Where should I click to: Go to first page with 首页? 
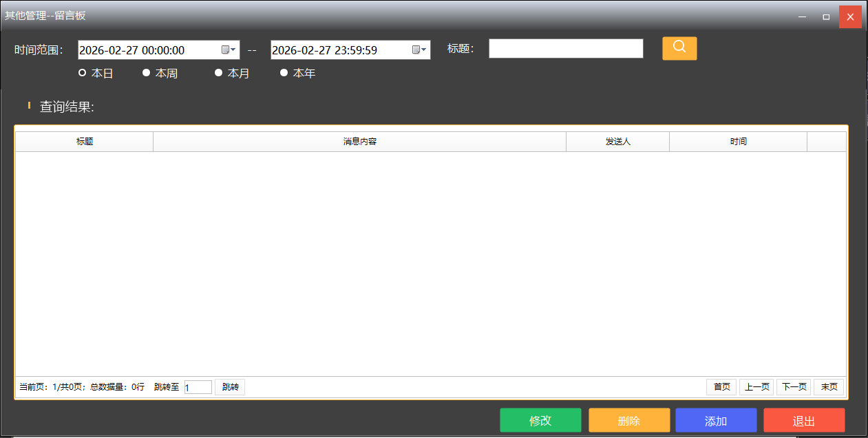coord(721,387)
